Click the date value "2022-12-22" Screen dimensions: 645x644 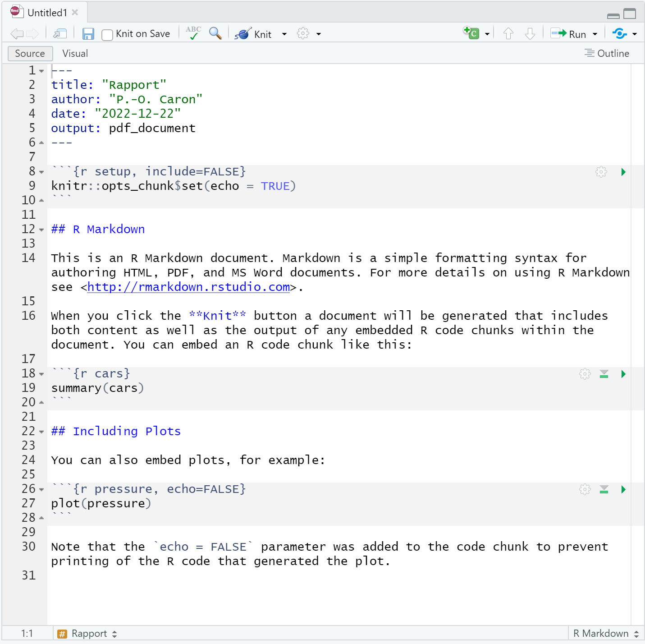click(138, 114)
